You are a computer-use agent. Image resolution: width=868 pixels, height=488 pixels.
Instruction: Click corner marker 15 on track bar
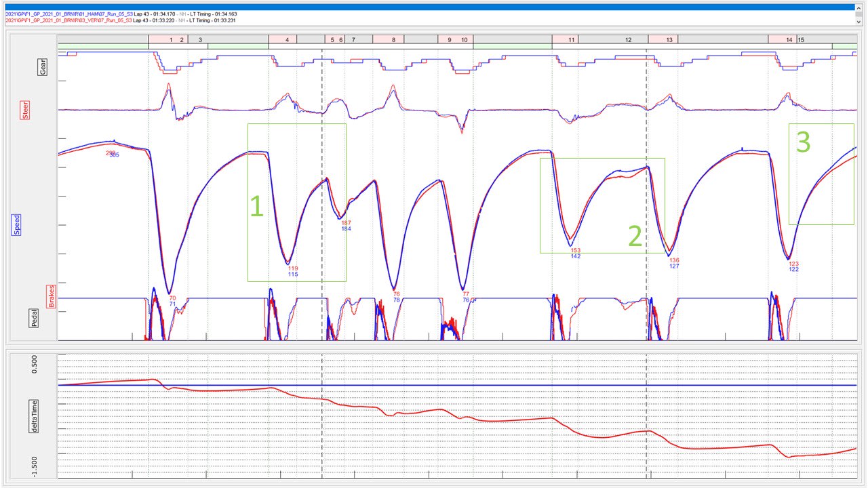click(801, 40)
